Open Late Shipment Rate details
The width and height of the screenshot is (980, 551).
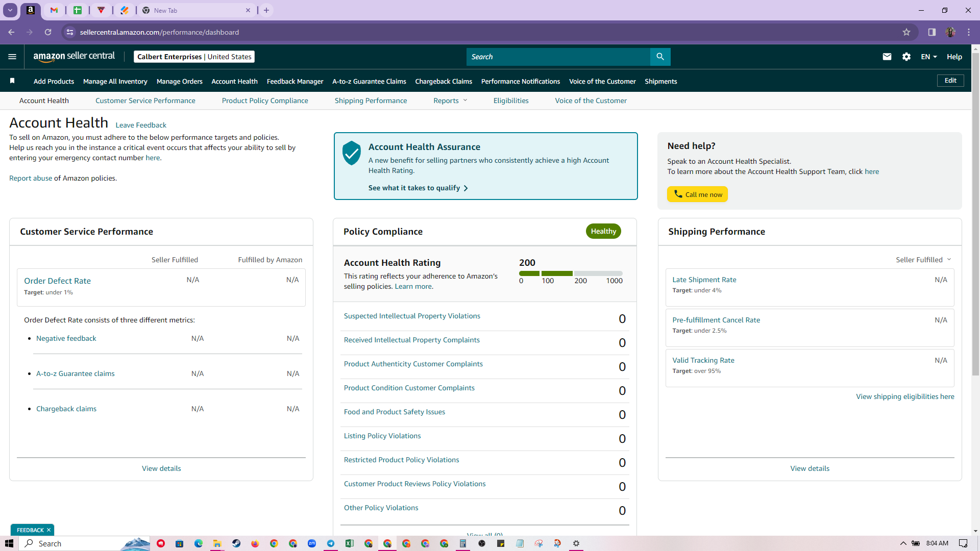[704, 280]
